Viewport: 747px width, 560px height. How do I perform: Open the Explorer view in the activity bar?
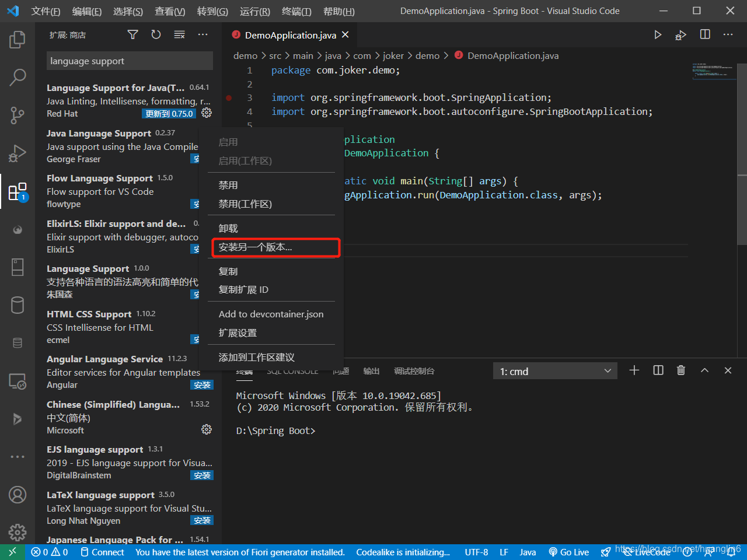18,40
